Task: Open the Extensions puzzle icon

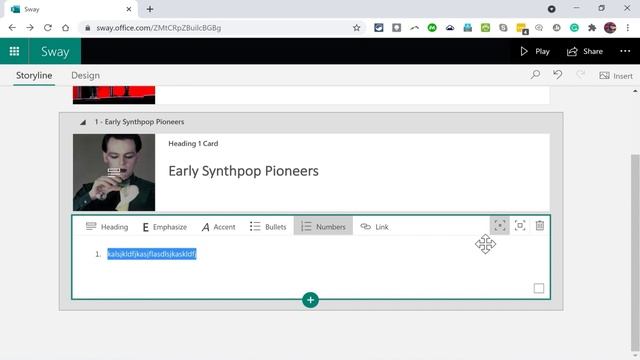Action: 592,28
